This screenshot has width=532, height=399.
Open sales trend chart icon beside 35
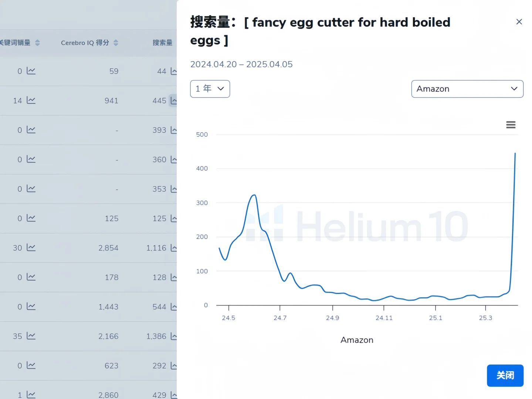pos(31,336)
